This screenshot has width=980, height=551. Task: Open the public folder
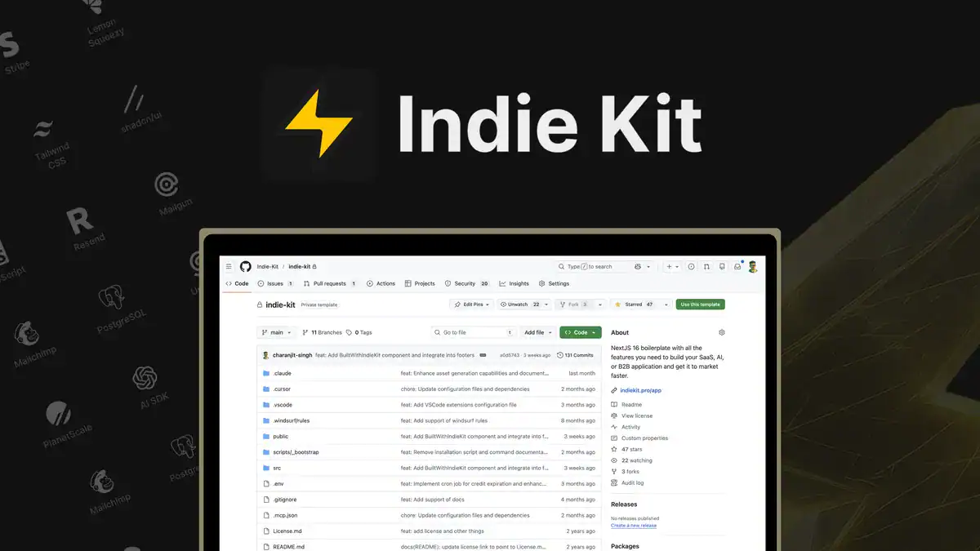tap(280, 436)
